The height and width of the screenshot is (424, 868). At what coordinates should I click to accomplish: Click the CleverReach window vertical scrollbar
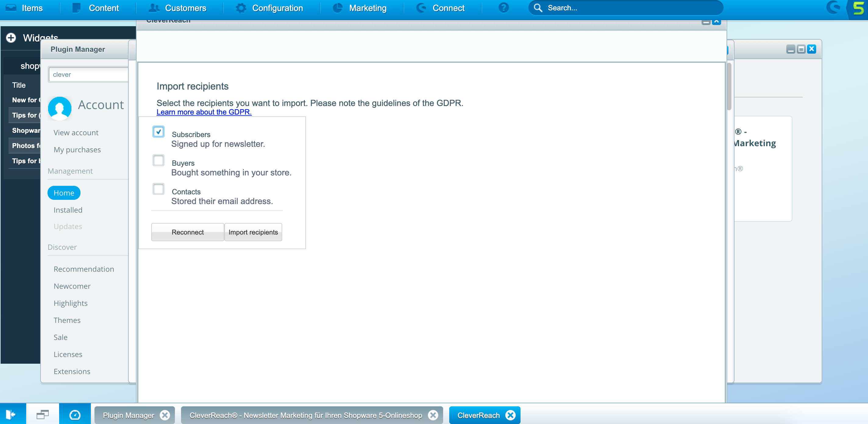(x=729, y=87)
